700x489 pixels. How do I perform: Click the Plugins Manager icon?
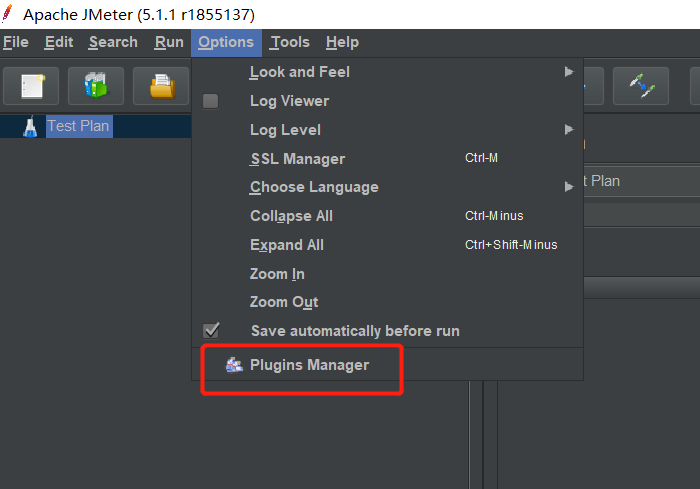pos(234,365)
